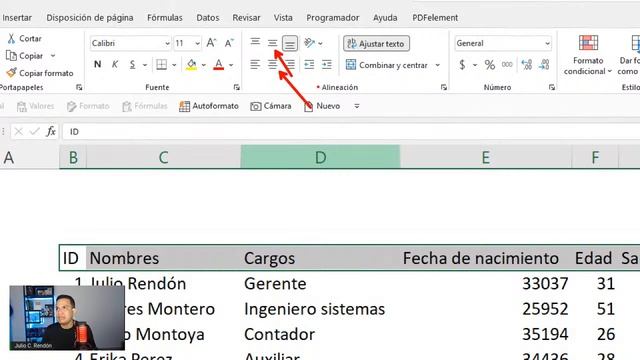Switch to the Fórmulas ribbon tab
The height and width of the screenshot is (360, 640).
coord(165,18)
